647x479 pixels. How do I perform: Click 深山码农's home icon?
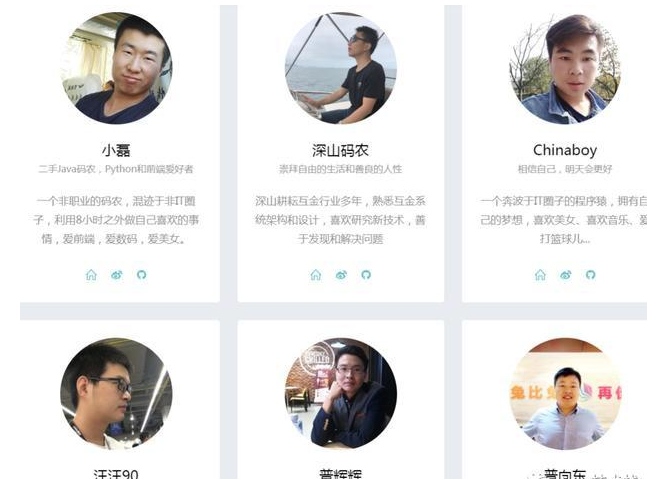pos(316,275)
